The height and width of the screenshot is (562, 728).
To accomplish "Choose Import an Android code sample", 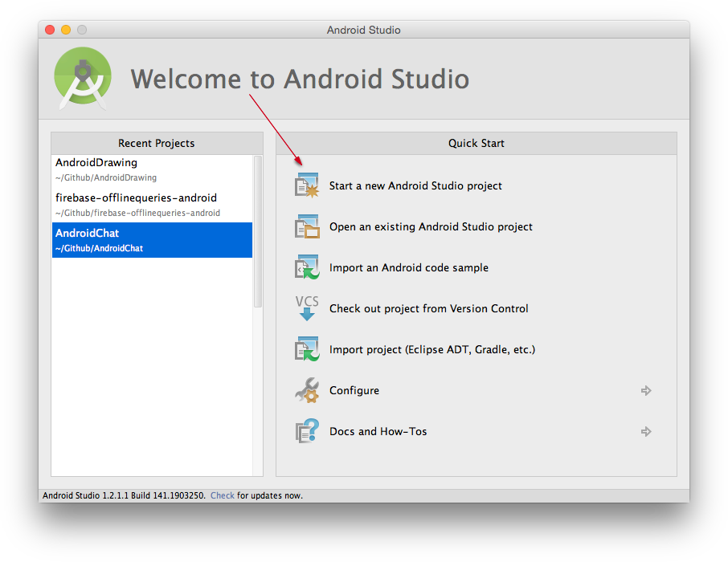I will pyautogui.click(x=408, y=268).
